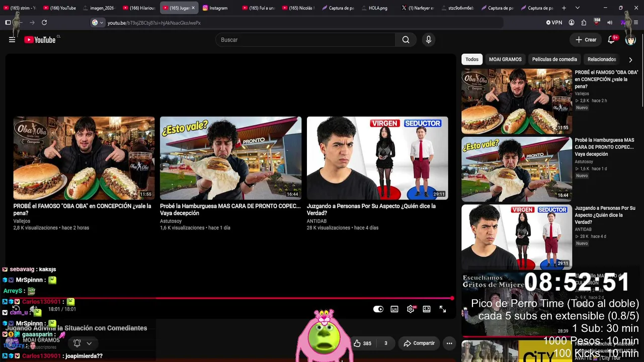
Task: Open the browser account profile icon
Action: tap(572, 23)
